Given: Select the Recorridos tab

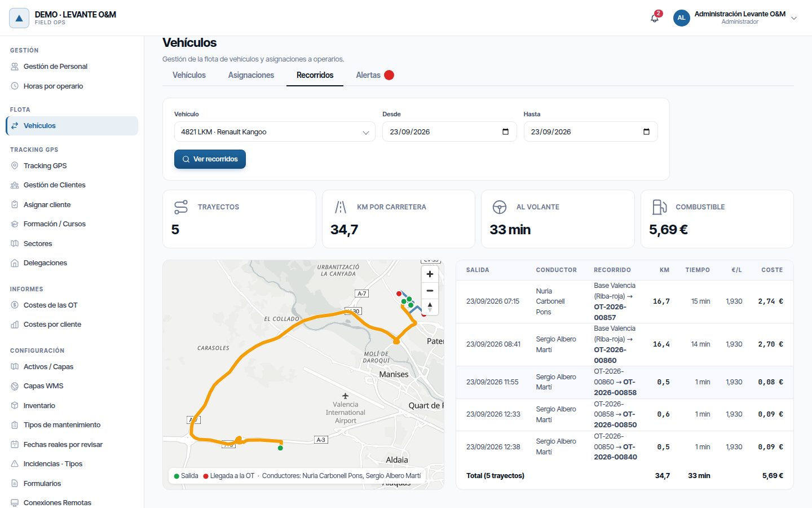Looking at the screenshot, I should [x=315, y=75].
